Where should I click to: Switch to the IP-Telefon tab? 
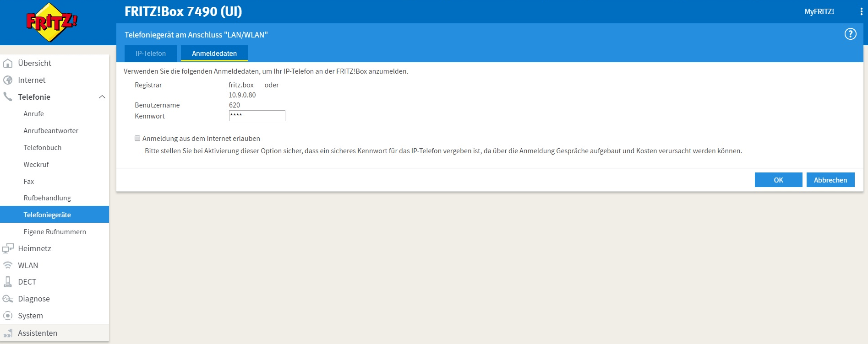151,54
